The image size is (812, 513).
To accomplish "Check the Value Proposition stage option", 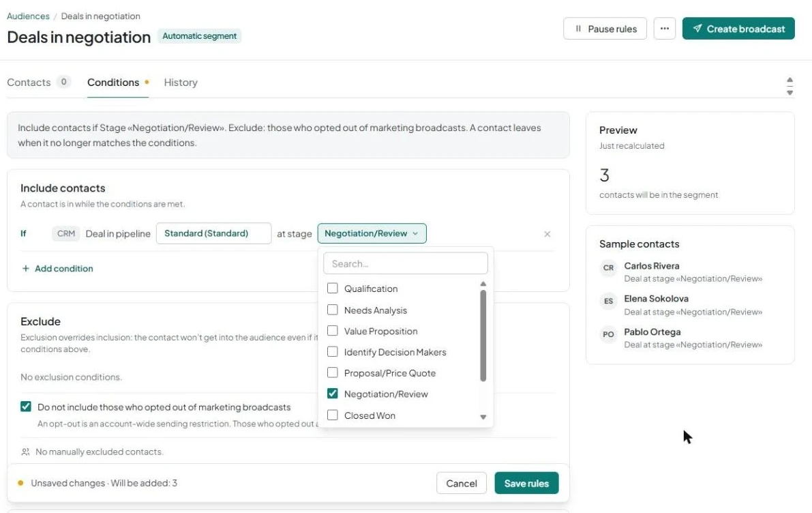I will 333,331.
